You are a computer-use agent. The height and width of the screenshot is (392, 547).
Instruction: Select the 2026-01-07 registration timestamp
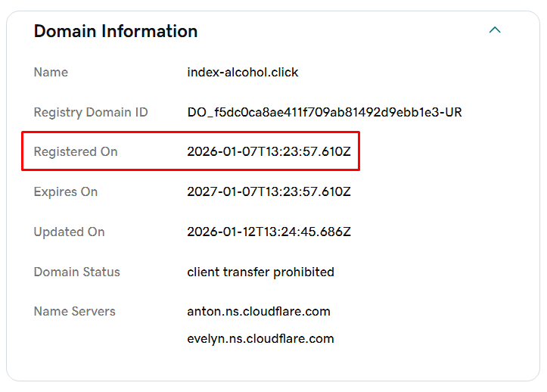point(269,152)
